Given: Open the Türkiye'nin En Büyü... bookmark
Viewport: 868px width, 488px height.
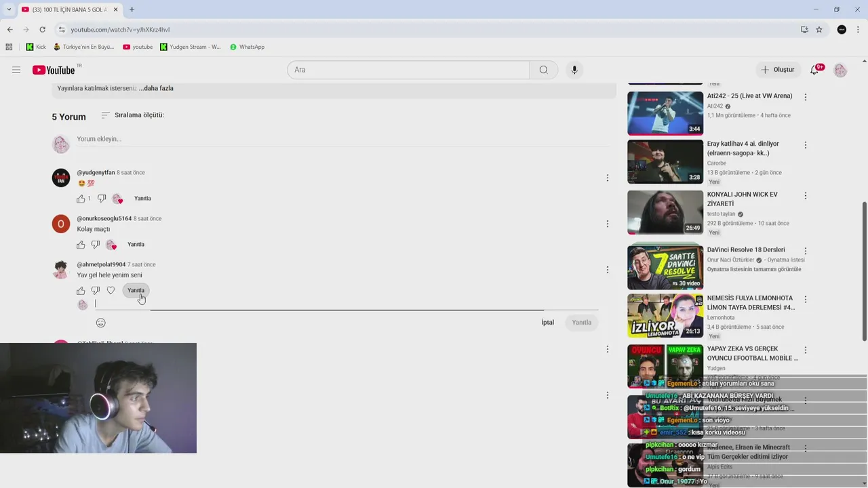Looking at the screenshot, I should coord(83,47).
